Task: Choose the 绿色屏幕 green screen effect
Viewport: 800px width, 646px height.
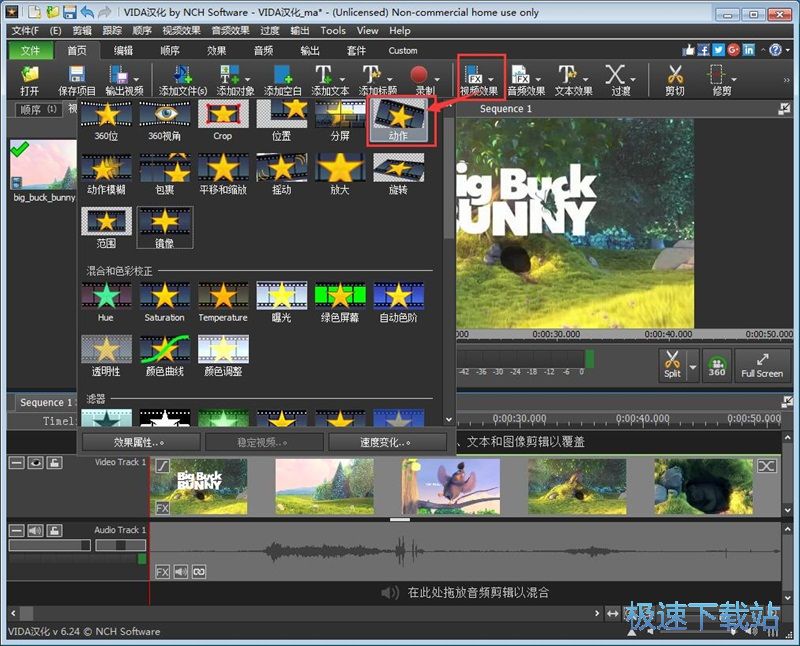Action: pos(340,302)
